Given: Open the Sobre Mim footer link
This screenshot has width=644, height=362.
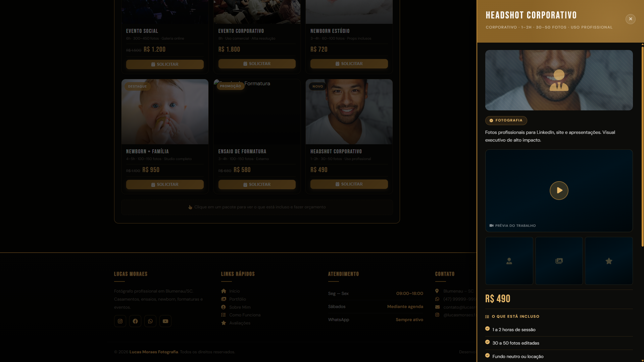Looking at the screenshot, I should (x=240, y=307).
